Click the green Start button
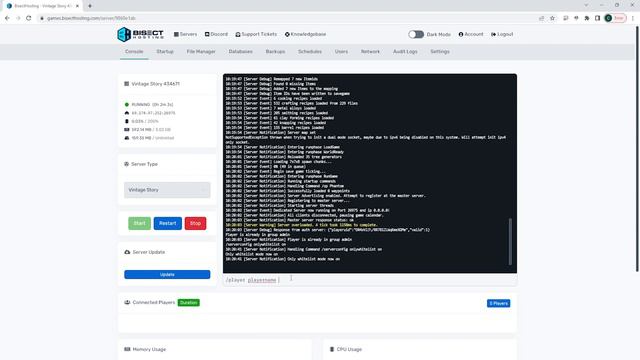The image size is (640, 360). click(x=139, y=223)
